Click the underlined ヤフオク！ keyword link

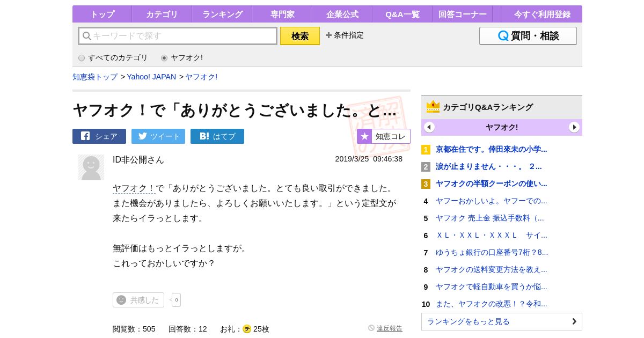point(134,188)
